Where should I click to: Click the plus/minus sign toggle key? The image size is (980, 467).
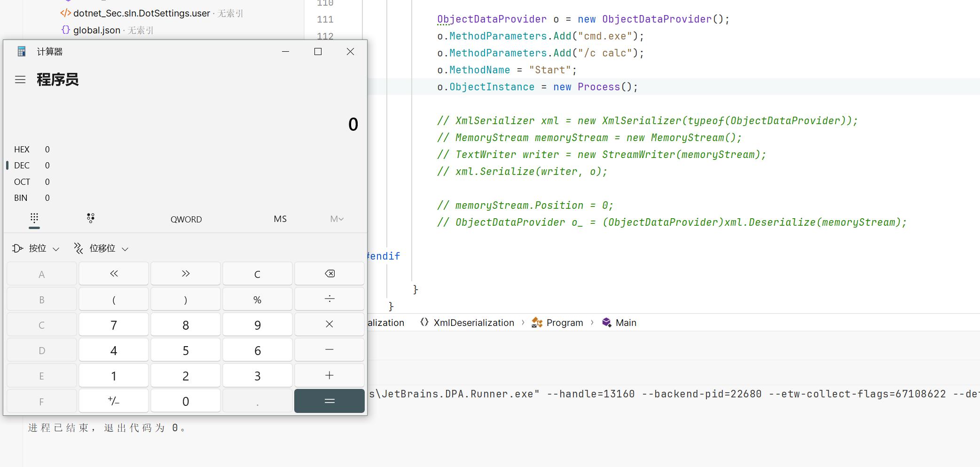click(x=114, y=401)
